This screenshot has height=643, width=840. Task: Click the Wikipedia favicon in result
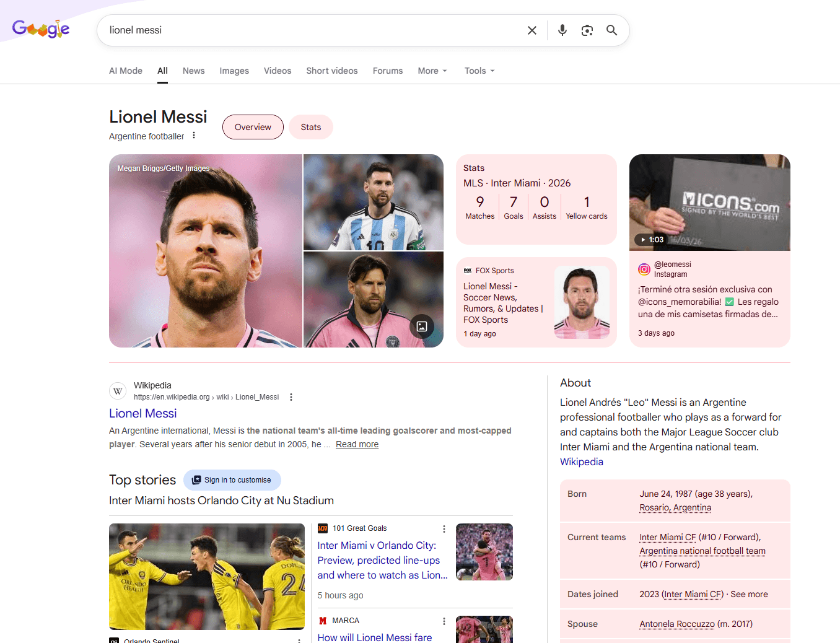118,391
